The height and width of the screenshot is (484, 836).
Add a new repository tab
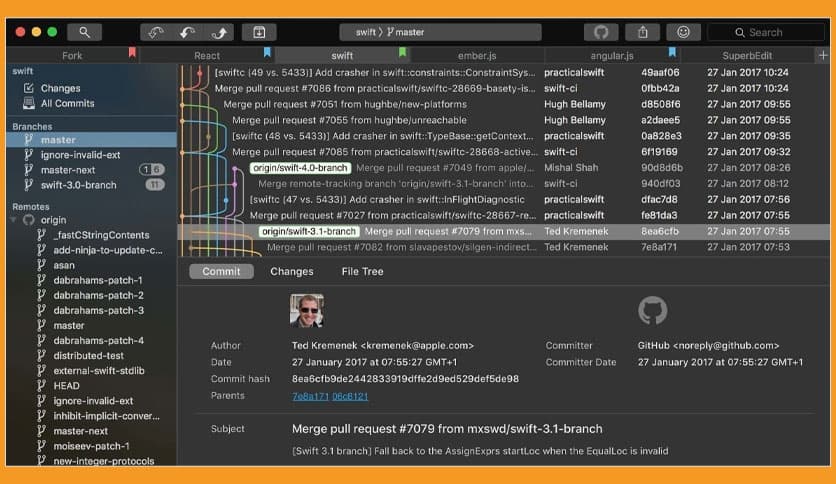823,56
